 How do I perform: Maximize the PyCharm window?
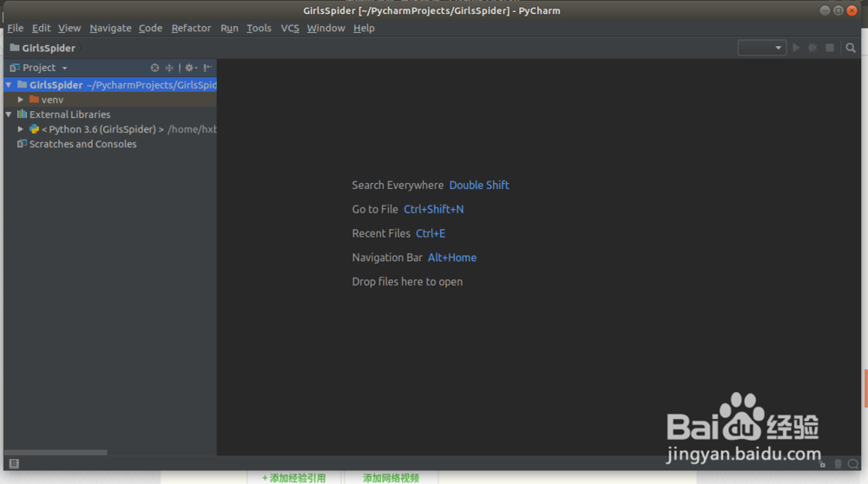[x=838, y=10]
